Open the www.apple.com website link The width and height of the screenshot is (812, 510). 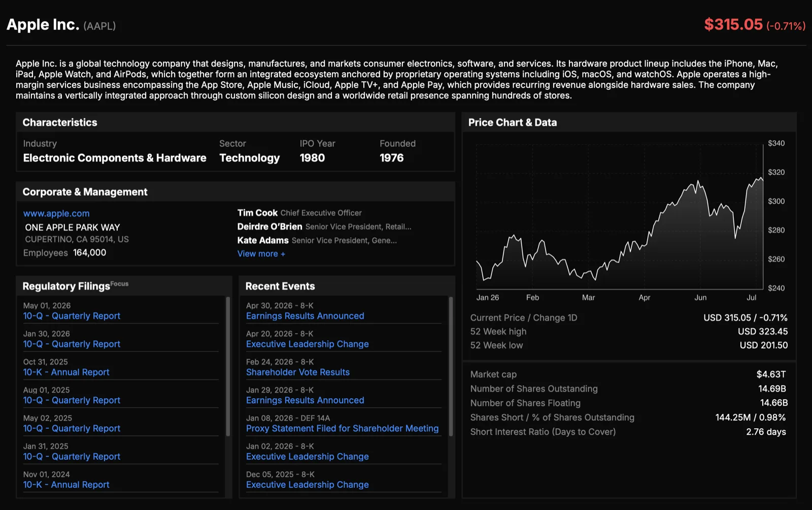[x=56, y=213]
